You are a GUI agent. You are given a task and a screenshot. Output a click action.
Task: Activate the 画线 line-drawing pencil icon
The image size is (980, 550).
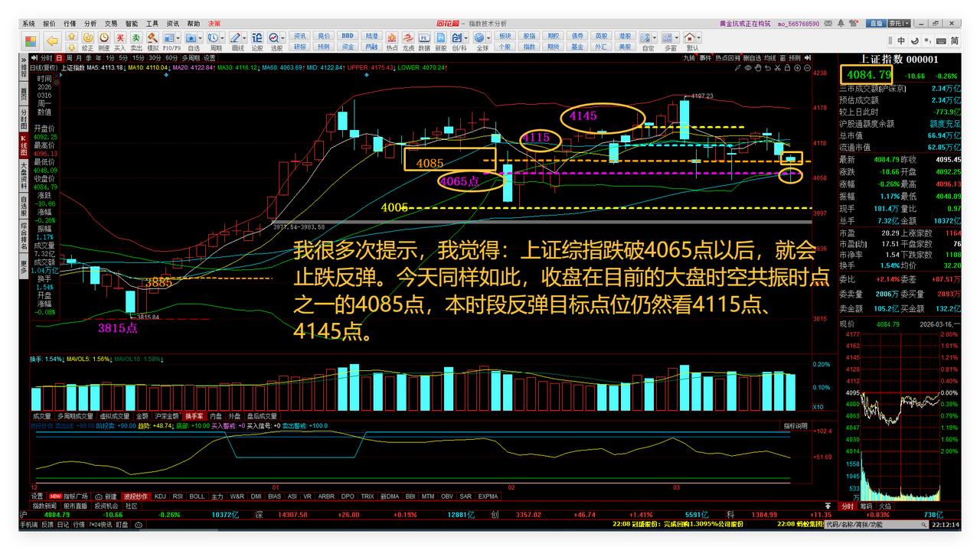tap(237, 37)
